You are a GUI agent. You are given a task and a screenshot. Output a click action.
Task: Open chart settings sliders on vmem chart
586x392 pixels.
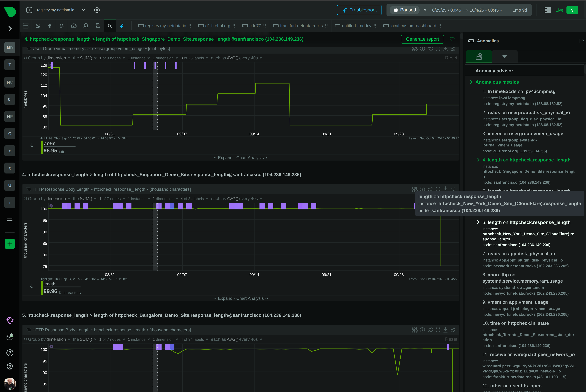414,49
